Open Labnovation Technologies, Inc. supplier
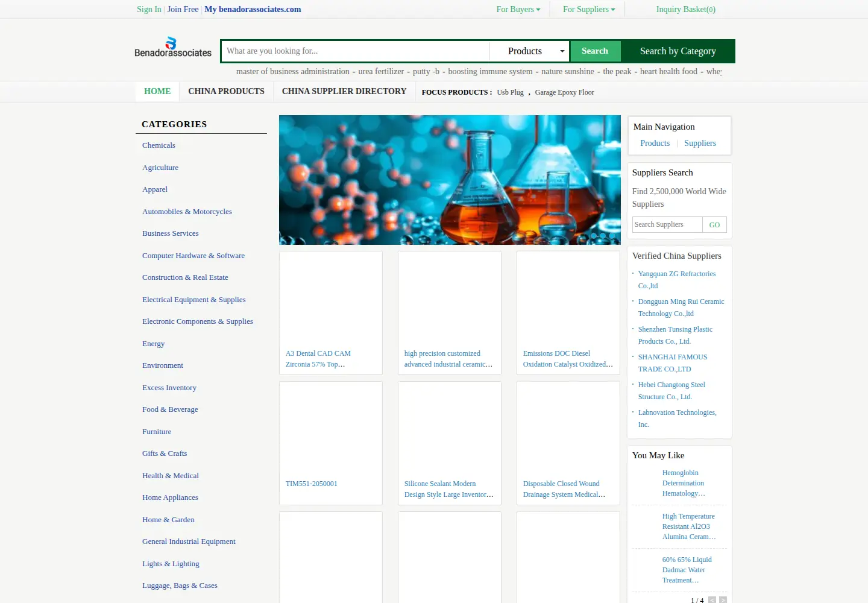This screenshot has width=868, height=603. click(x=678, y=418)
